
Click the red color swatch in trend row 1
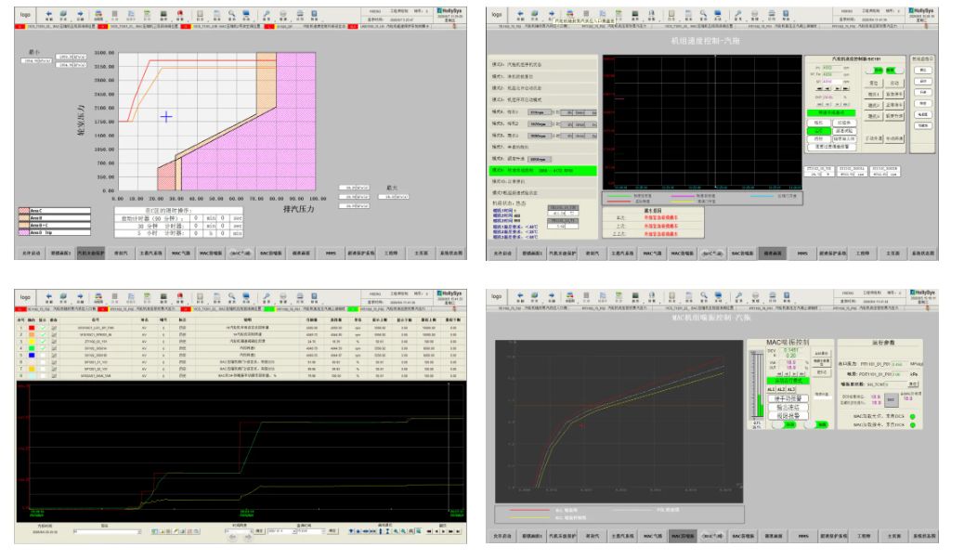click(x=32, y=328)
